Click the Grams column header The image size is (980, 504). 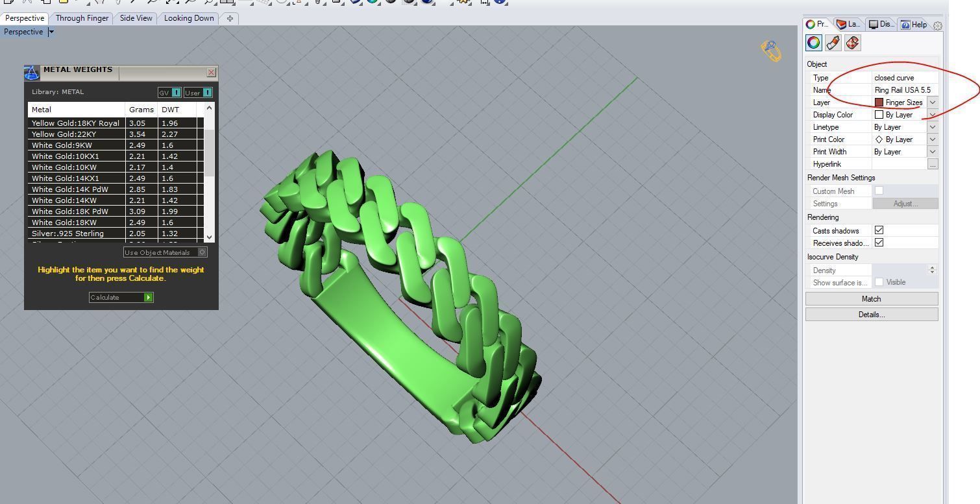tap(141, 109)
